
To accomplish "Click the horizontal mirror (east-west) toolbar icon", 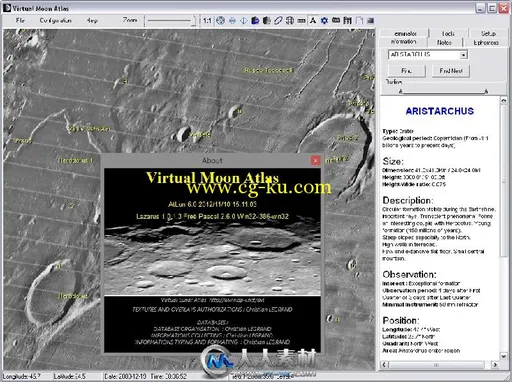I will 232,21.
